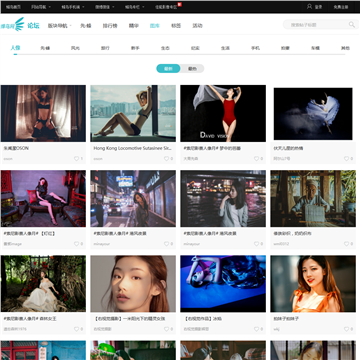The image size is (360, 360).
Task: Click the user avatar icon beside 登录
Action: (309, 6)
